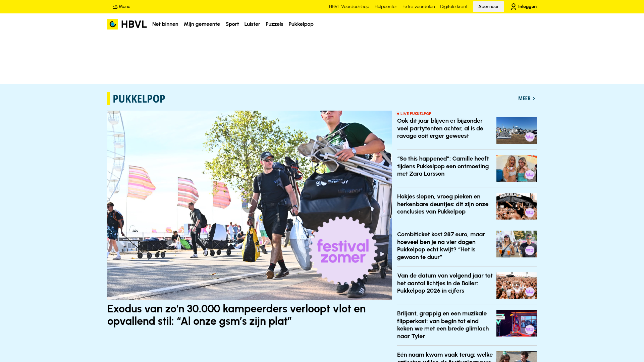Open the Extra voordelen link
This screenshot has height=362, width=644.
[419, 7]
